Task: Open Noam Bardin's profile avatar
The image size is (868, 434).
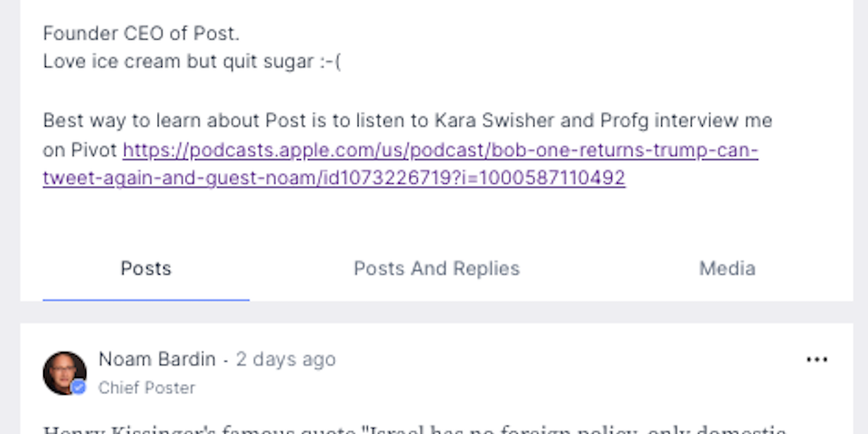Action: tap(64, 373)
